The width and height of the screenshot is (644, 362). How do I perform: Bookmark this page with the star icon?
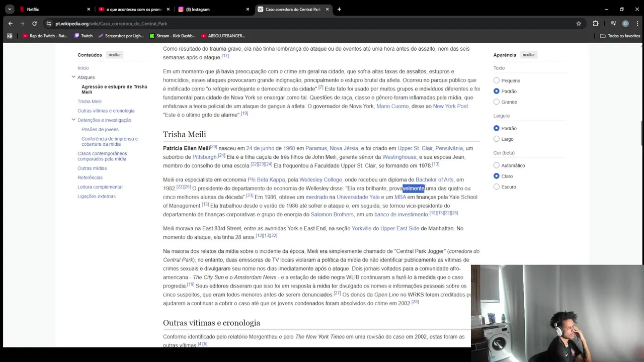(x=579, y=24)
